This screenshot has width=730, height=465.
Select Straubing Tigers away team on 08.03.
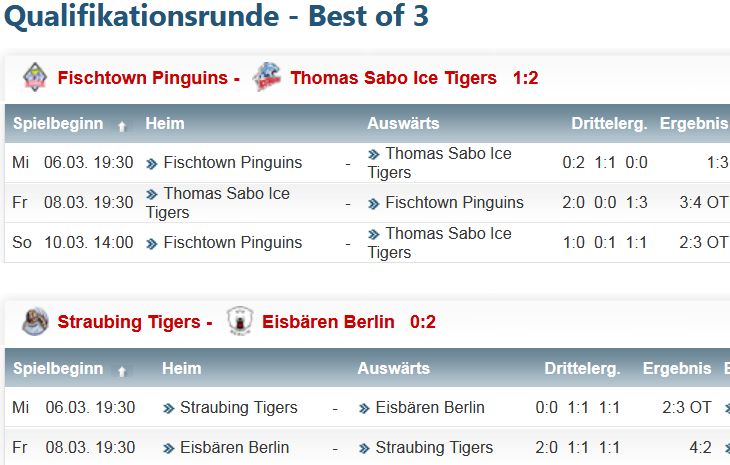pyautogui.click(x=434, y=447)
